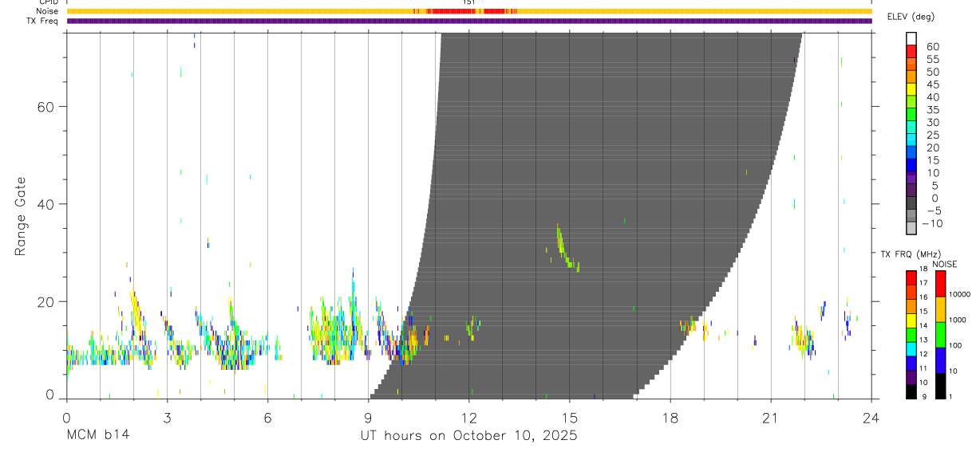Click the "UT hours on October 10, 2025" label
The height and width of the screenshot is (452, 980).
[x=469, y=436]
